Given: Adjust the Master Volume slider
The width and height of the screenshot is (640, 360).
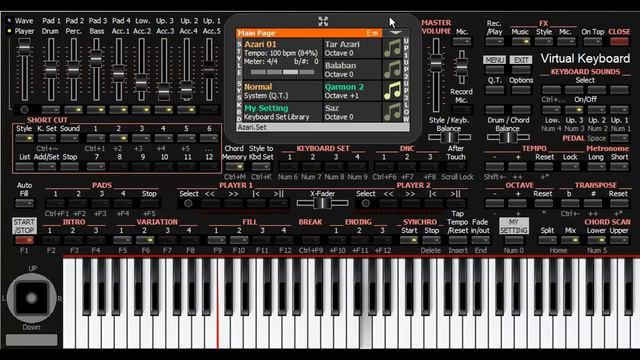Looking at the screenshot, I should (x=436, y=64).
